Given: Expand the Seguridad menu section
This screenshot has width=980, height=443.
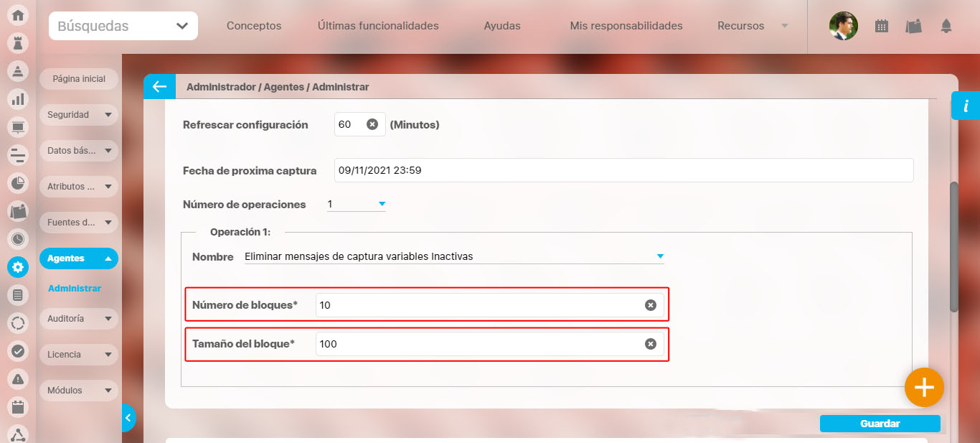Looking at the screenshot, I should pos(78,115).
